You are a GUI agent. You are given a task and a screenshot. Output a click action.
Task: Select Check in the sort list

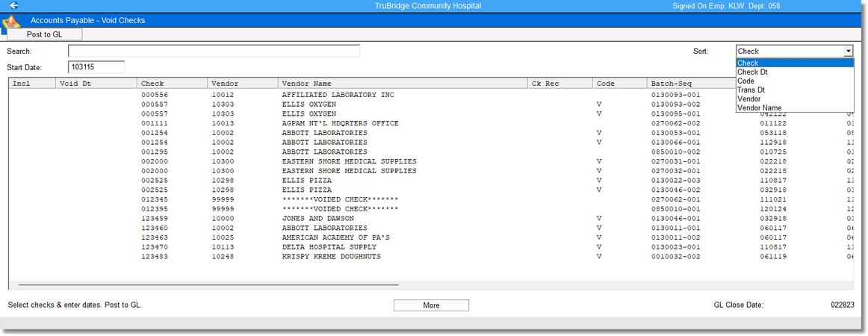(795, 63)
